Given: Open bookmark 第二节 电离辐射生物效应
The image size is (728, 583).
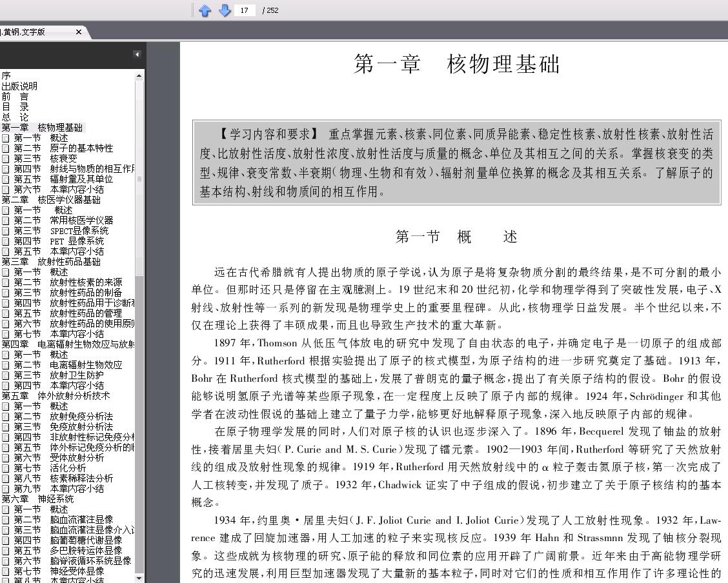Looking at the screenshot, I should coord(68,364).
